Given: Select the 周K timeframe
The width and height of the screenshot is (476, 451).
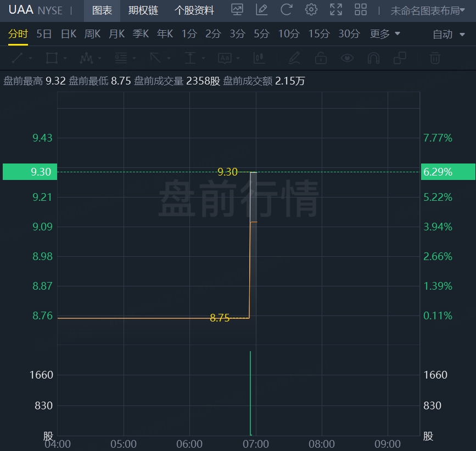Looking at the screenshot, I should (x=92, y=33).
